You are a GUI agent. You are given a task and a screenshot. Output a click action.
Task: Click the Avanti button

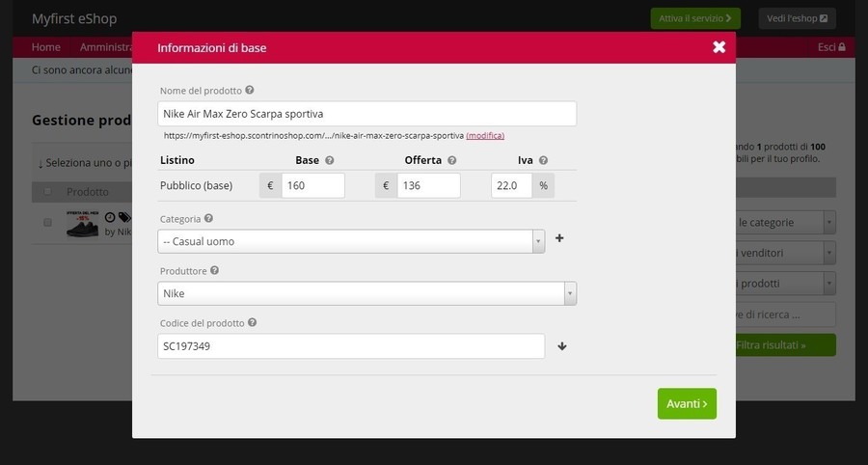coord(687,403)
